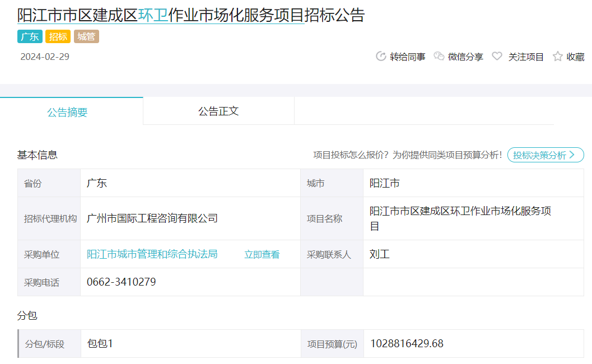Click the 招标代理机构 label cell
Viewport: 592px width, 364px height.
[49, 218]
